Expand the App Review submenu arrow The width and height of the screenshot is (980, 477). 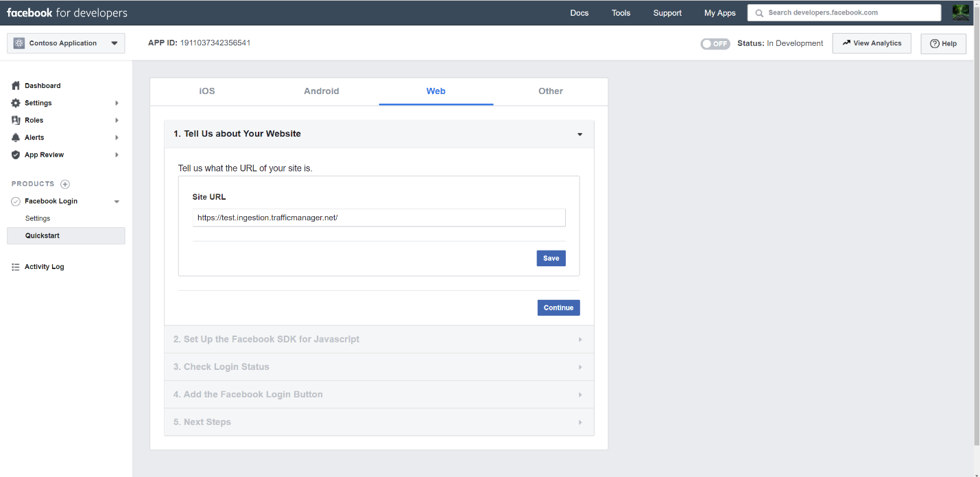[x=117, y=154]
